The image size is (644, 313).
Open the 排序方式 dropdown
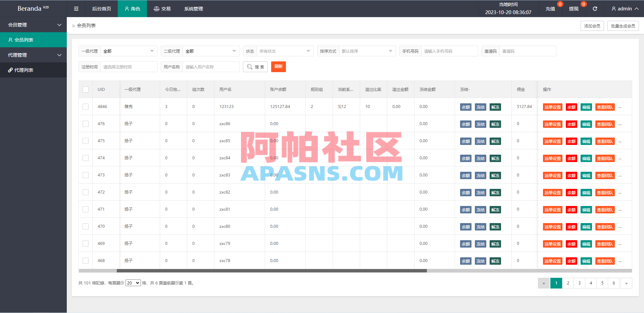tap(367, 51)
